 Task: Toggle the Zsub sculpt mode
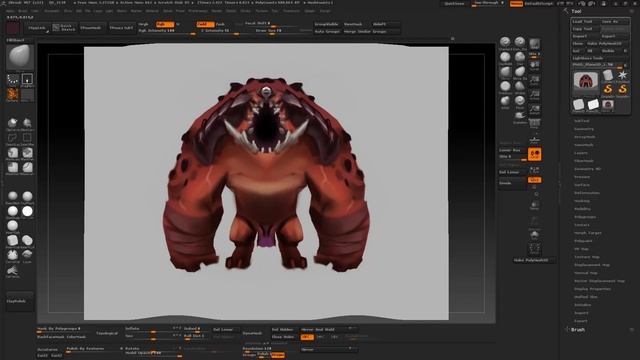tap(220, 24)
